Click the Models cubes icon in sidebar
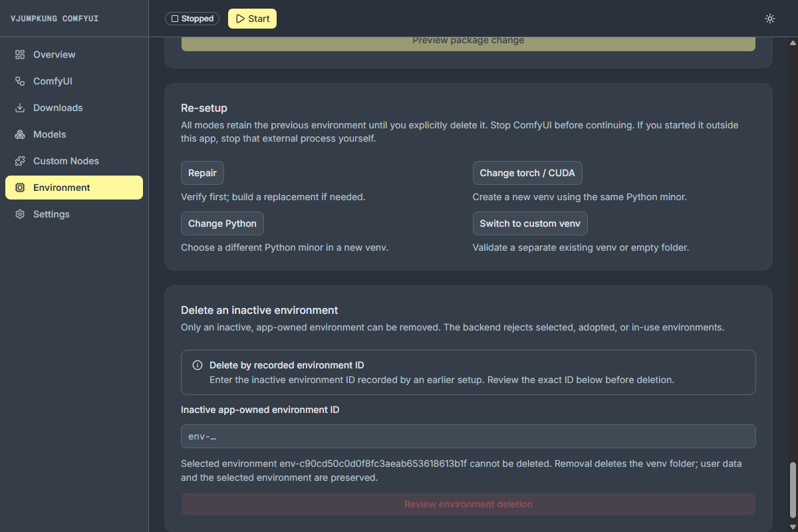Viewport: 798px width, 532px height. (20, 134)
